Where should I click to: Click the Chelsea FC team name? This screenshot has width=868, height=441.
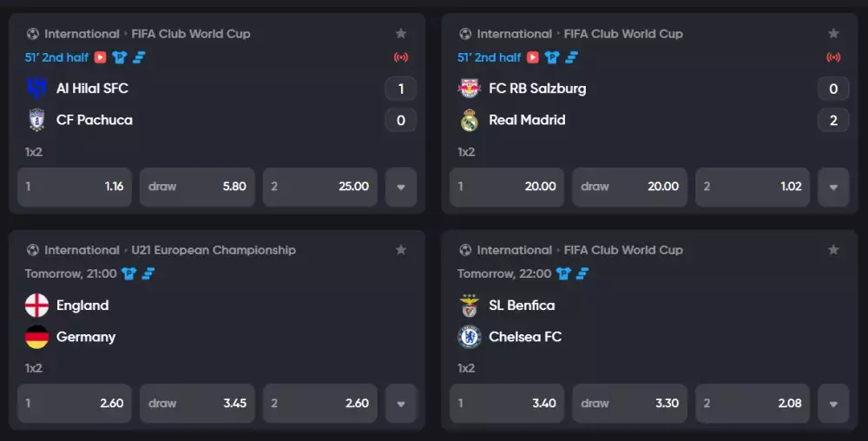[525, 337]
